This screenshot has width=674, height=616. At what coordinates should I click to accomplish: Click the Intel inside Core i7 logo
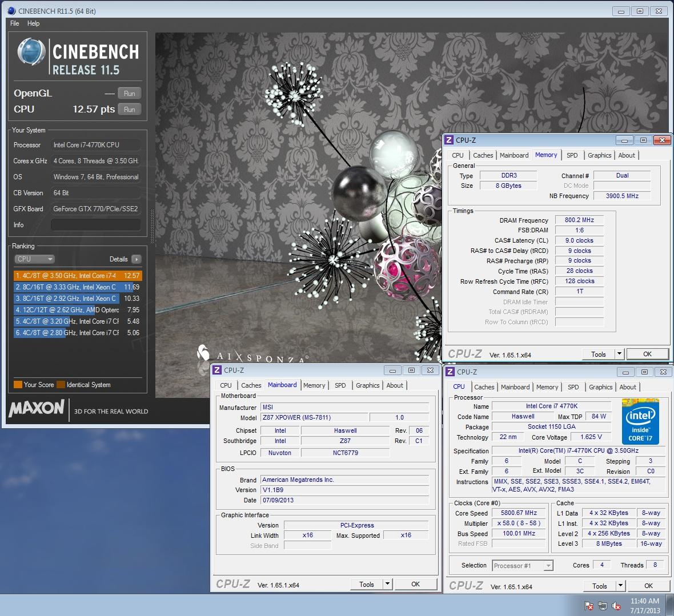[640, 421]
